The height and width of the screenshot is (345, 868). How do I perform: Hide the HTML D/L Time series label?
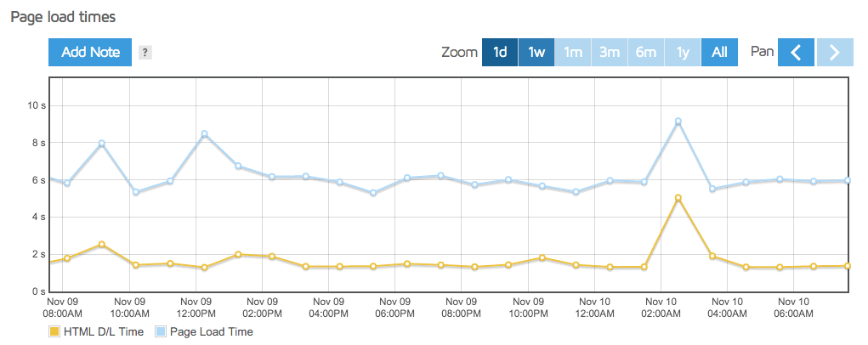102,332
